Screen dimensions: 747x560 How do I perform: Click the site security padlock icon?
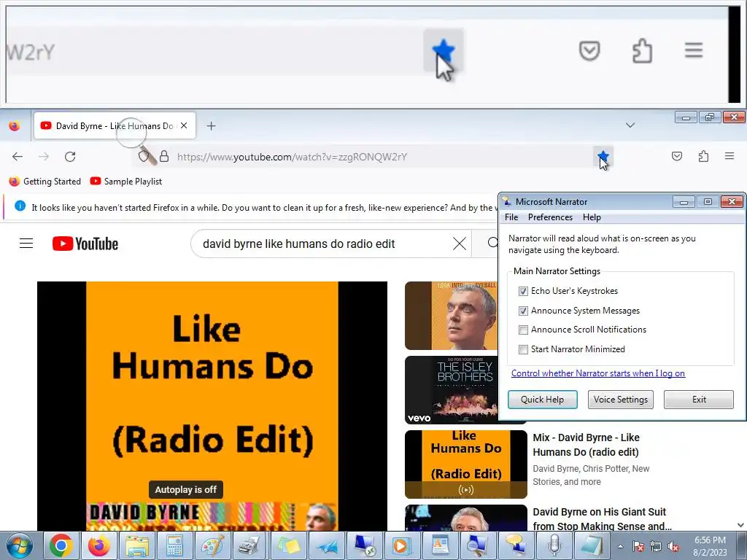[164, 157]
